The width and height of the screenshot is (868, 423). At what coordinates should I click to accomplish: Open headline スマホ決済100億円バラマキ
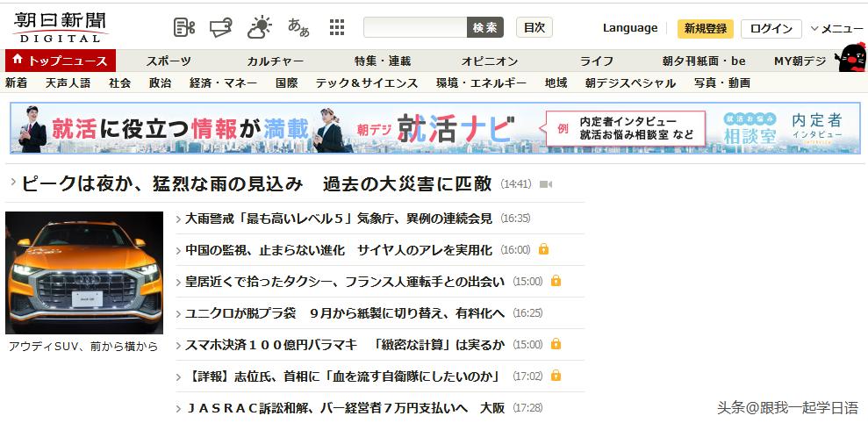pyautogui.click(x=345, y=344)
